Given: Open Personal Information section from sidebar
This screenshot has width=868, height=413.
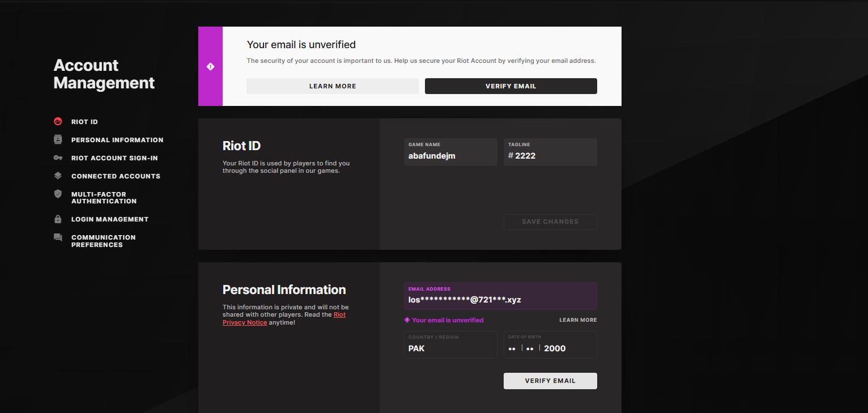Looking at the screenshot, I should [x=117, y=140].
